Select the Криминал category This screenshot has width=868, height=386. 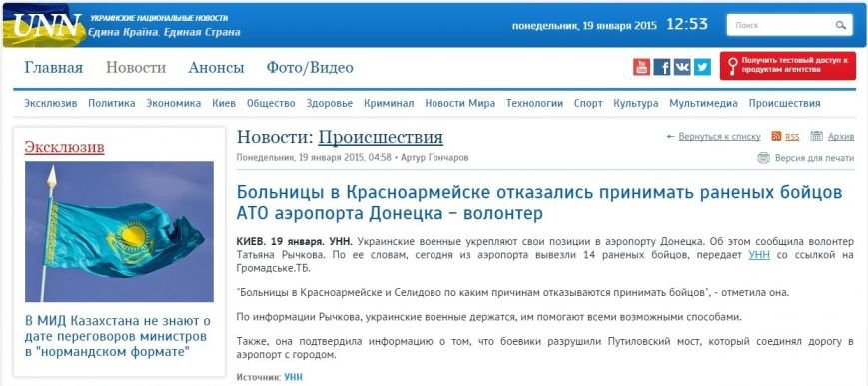tap(389, 103)
